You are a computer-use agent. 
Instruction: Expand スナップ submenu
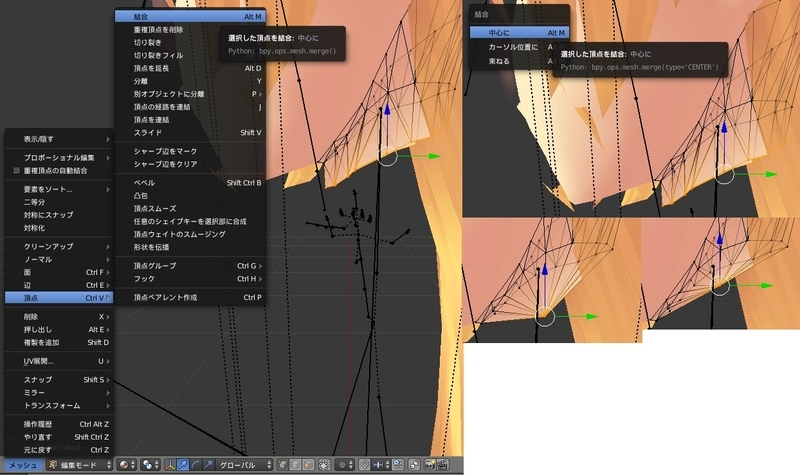[x=59, y=380]
